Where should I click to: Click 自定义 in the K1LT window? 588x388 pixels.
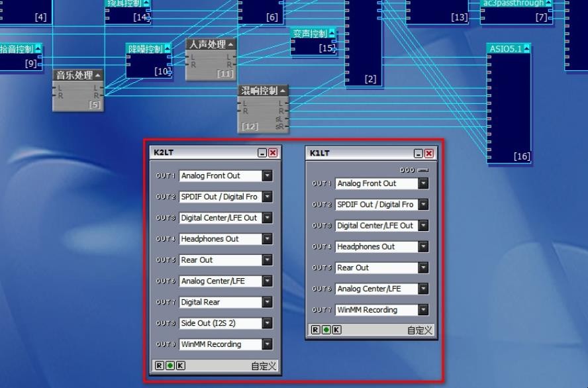pos(420,330)
